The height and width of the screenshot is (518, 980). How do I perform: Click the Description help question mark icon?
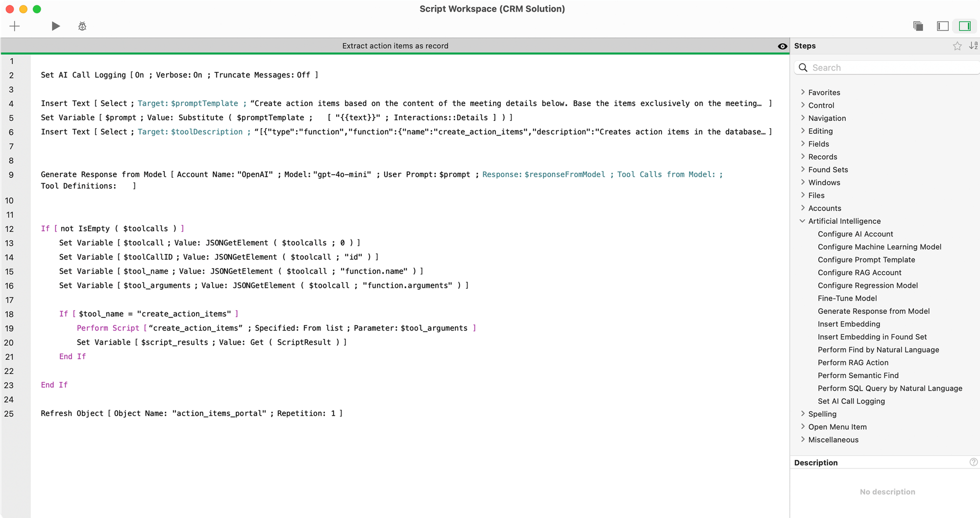click(x=974, y=462)
